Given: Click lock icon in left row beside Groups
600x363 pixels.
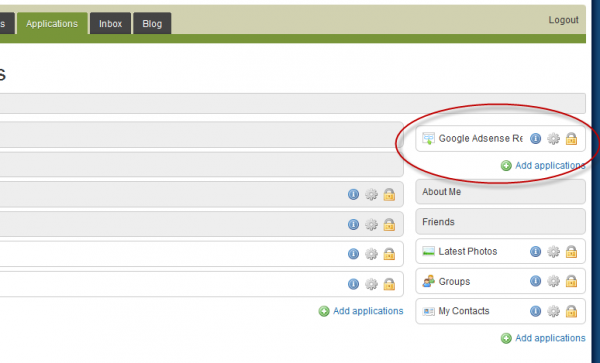Looking at the screenshot, I should [389, 284].
